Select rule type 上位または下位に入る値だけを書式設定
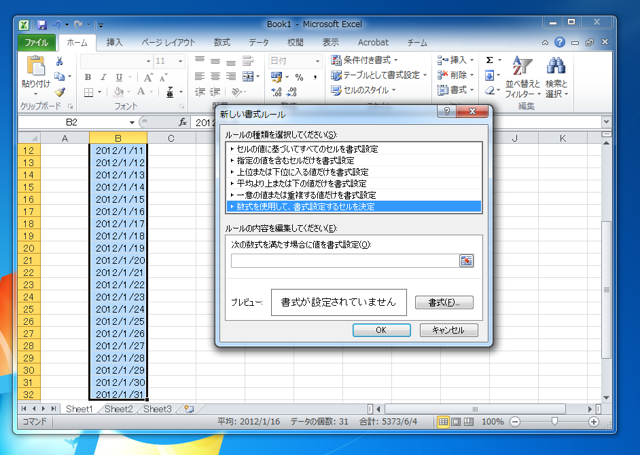Viewport: 640px width, 455px height. (354, 172)
